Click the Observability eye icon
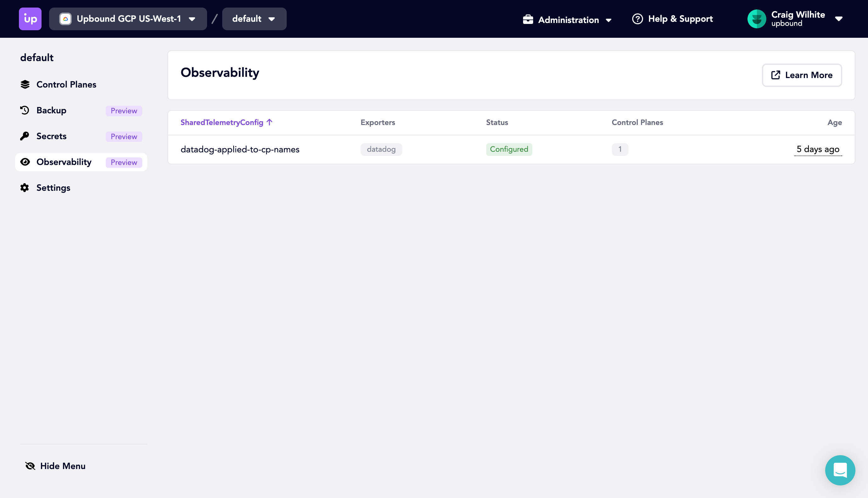Screen dimensions: 868x498 (25, 162)
